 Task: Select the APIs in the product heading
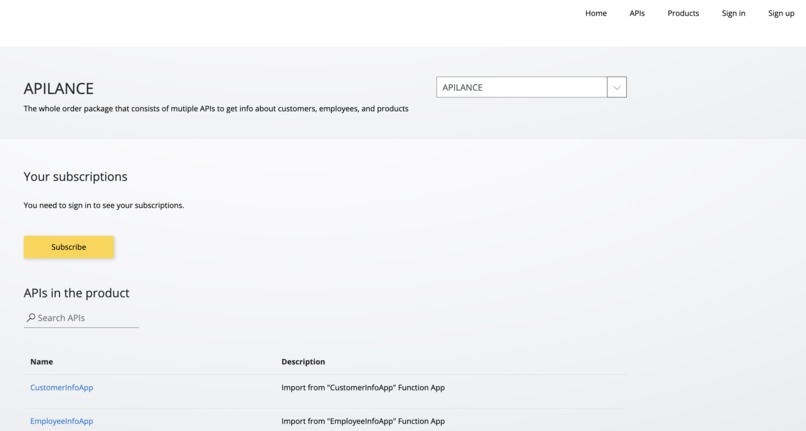77,293
